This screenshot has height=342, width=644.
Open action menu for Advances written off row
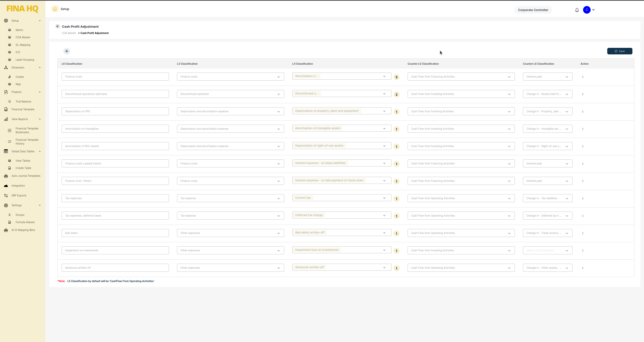583,268
